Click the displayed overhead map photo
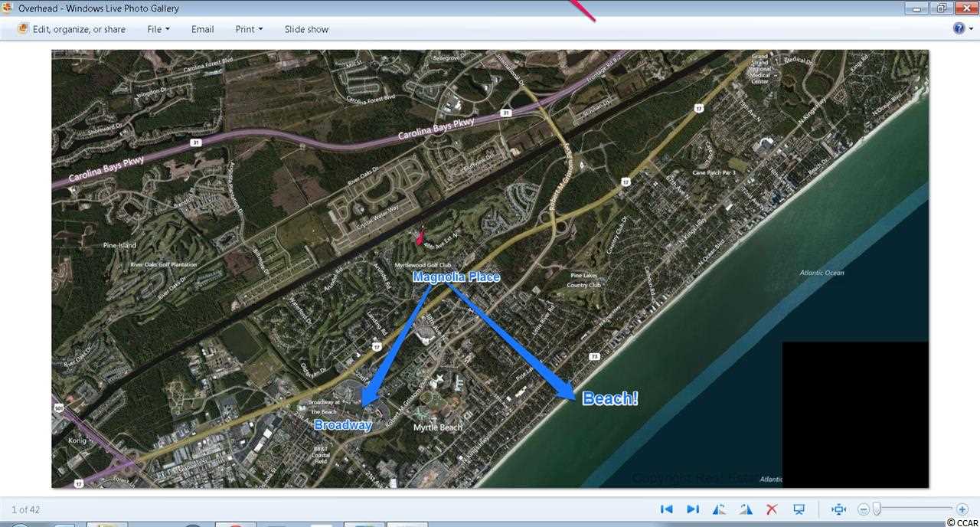The image size is (980, 527). 490,269
